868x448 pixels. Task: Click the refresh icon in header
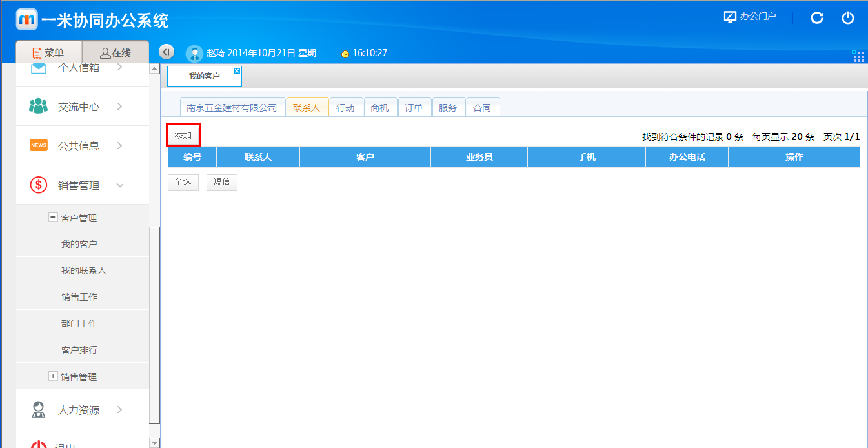[817, 18]
